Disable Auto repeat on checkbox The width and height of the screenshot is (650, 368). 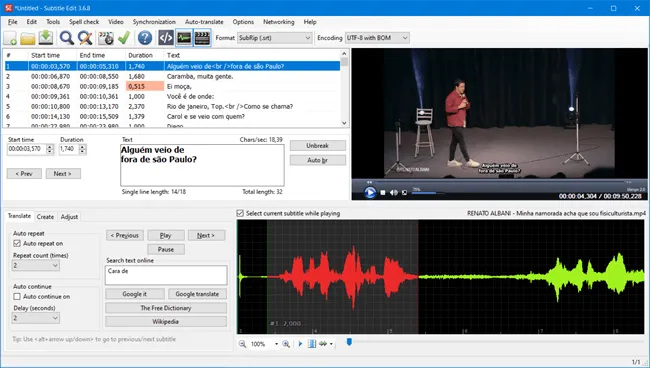17,244
